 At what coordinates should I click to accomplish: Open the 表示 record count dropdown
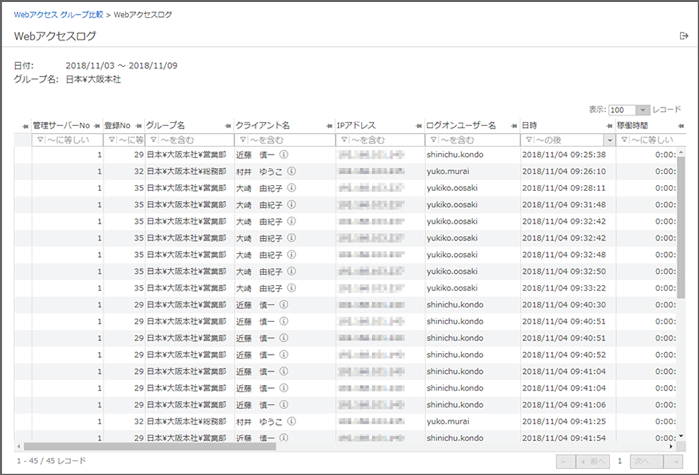click(643, 110)
